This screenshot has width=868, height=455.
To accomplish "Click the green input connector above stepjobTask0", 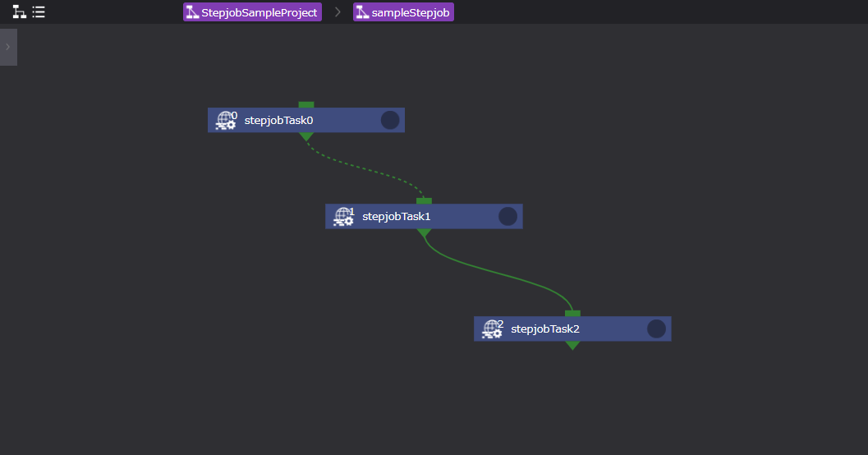I will tap(306, 104).
